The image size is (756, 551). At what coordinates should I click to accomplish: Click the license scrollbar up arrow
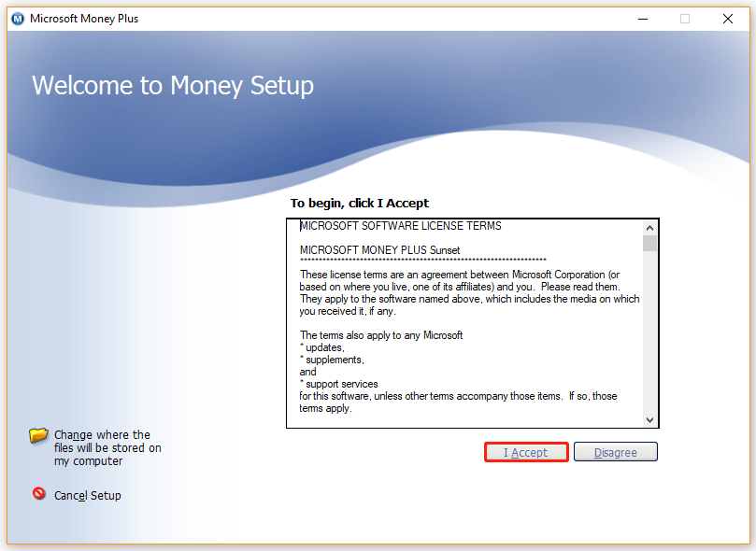tap(649, 228)
